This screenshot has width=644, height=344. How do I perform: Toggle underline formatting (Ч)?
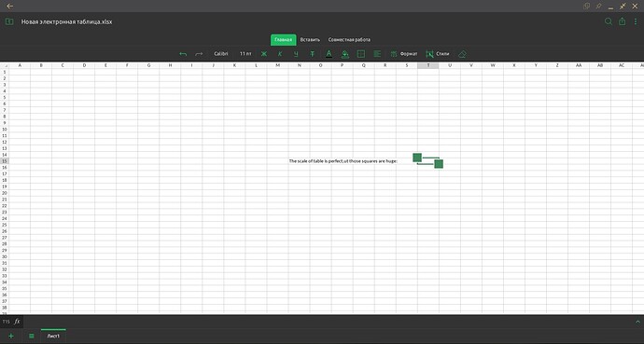click(x=296, y=54)
